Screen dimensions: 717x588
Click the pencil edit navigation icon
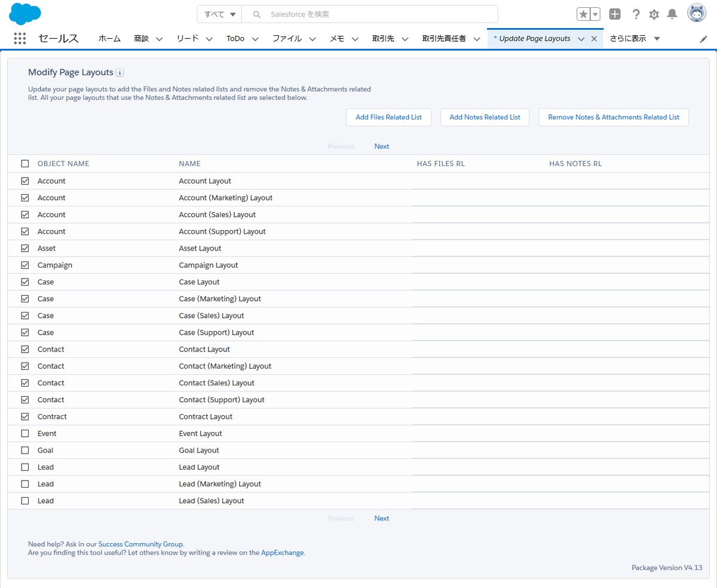click(x=703, y=39)
